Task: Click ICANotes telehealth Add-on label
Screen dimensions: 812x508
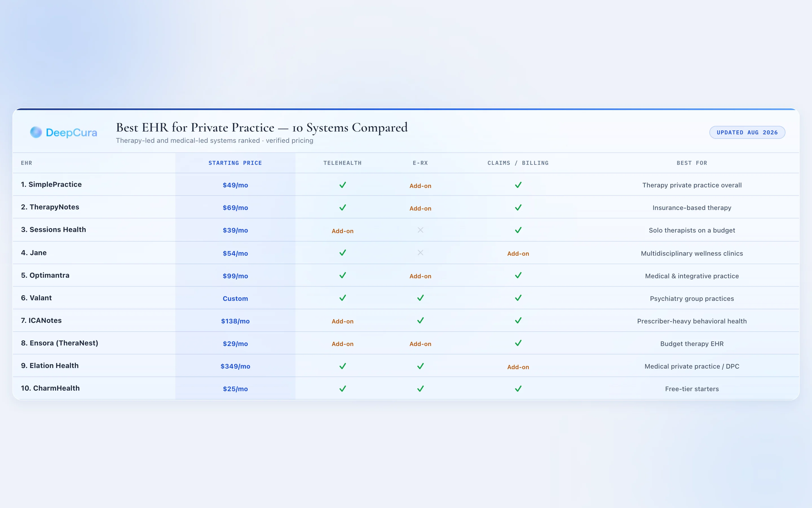Action: [342, 321]
